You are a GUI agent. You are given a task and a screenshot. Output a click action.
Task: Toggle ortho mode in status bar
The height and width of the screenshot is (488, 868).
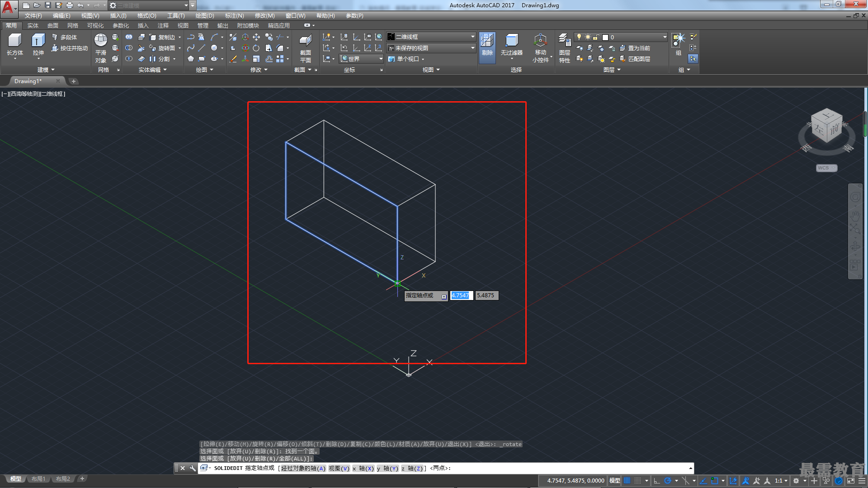pos(657,481)
